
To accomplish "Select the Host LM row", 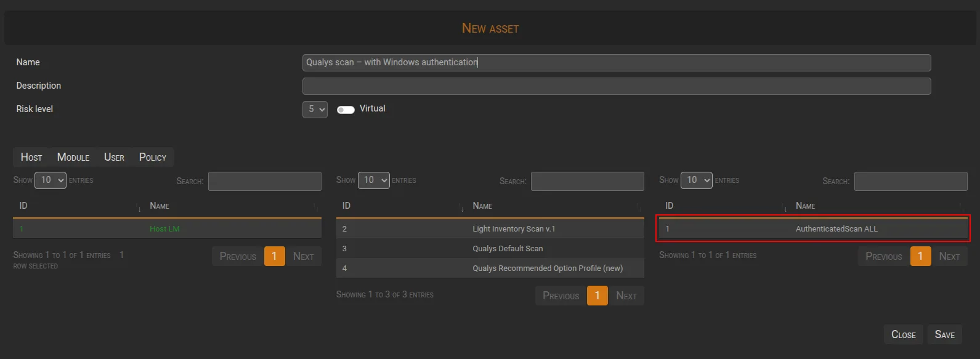I will [x=166, y=229].
